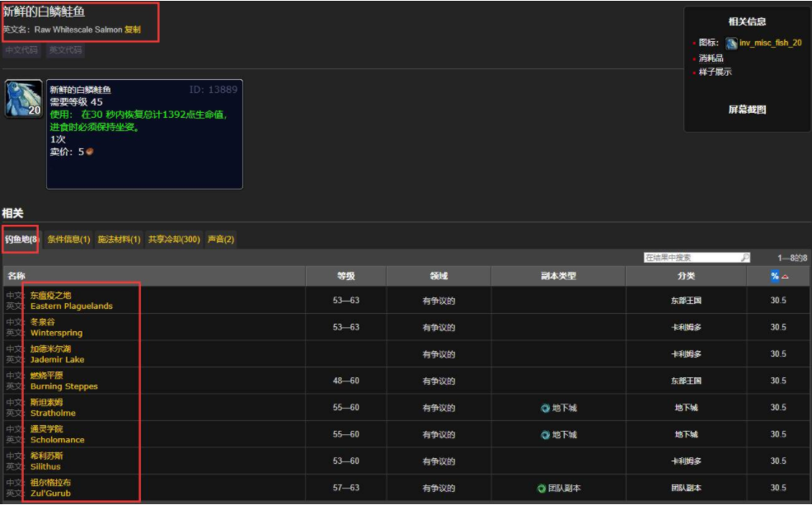Image resolution: width=812 pixels, height=505 pixels.
Task: Open the Eastern Plaguelands link
Action: 72,306
